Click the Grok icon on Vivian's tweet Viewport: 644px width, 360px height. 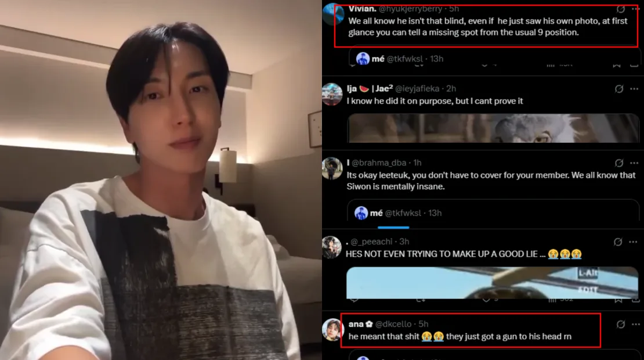621,9
